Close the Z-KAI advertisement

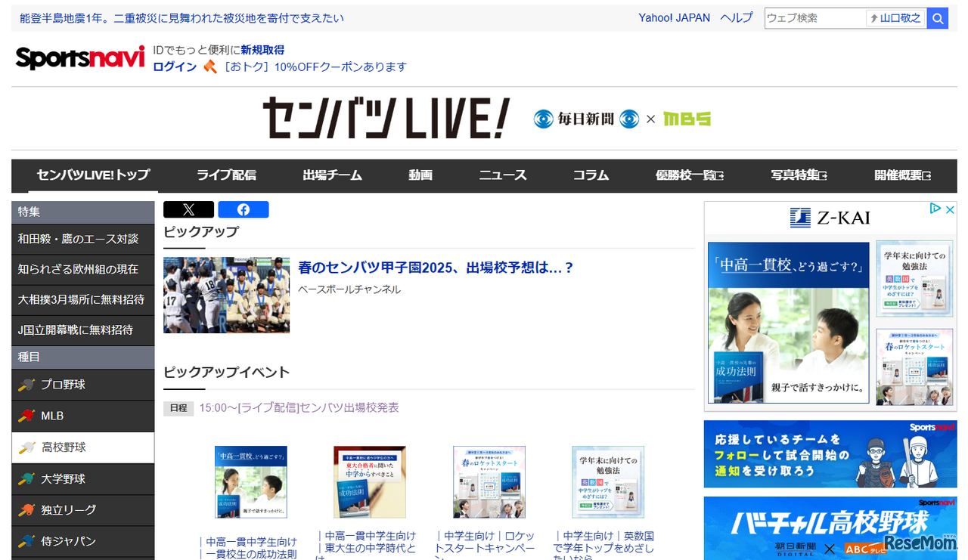tap(950, 209)
